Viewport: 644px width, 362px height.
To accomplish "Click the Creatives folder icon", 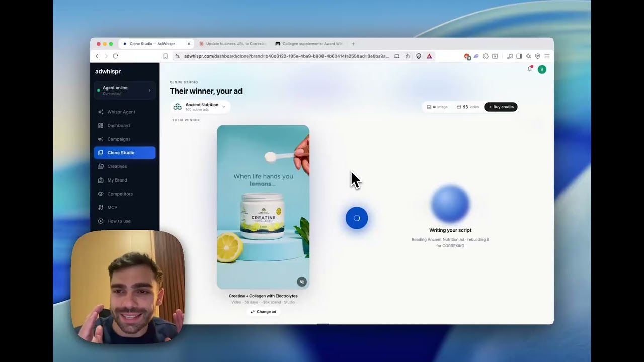I will (101, 166).
